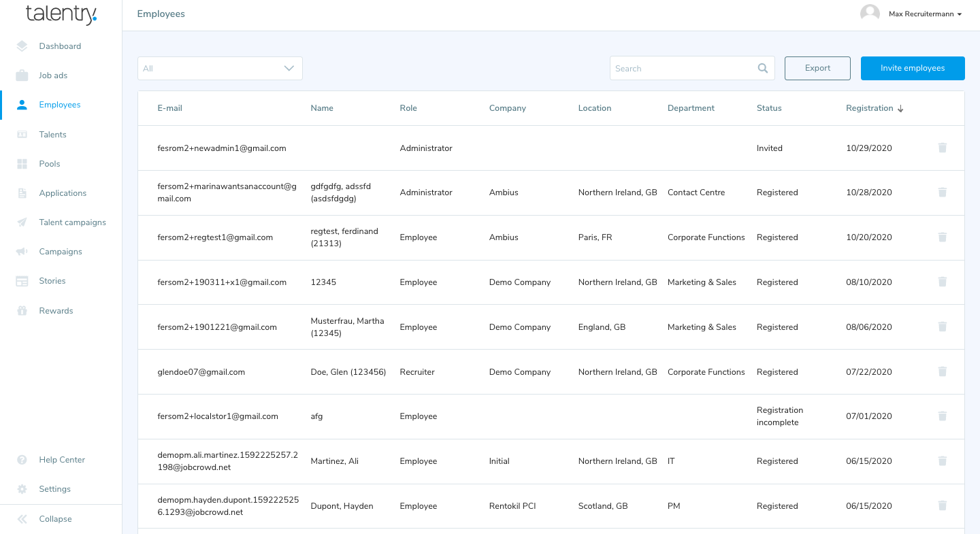Delete the fesrom2+newadmin1 invited user
980x534 pixels.
point(942,148)
